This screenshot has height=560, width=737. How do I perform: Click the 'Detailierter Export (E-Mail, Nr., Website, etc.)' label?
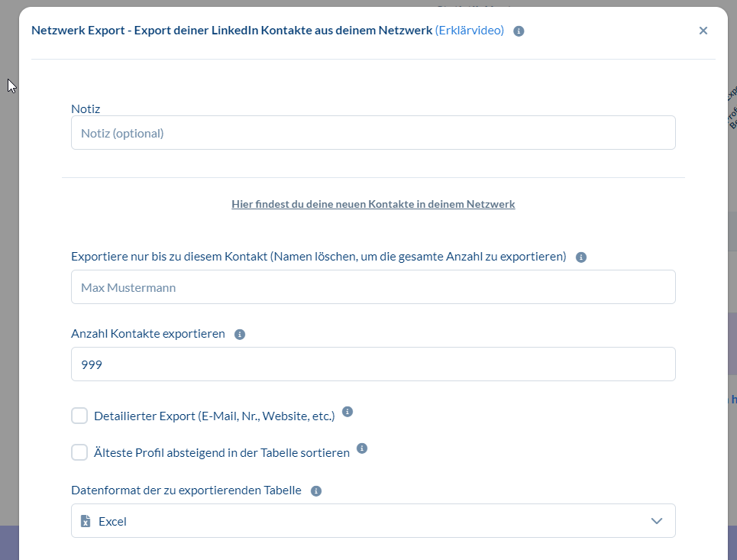214,416
